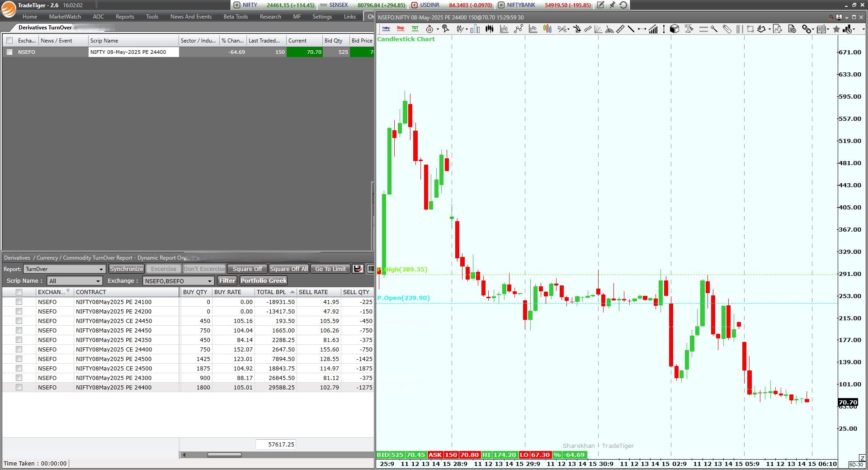Open the Settings menu
Screen dimensions: 868x470
coord(322,17)
